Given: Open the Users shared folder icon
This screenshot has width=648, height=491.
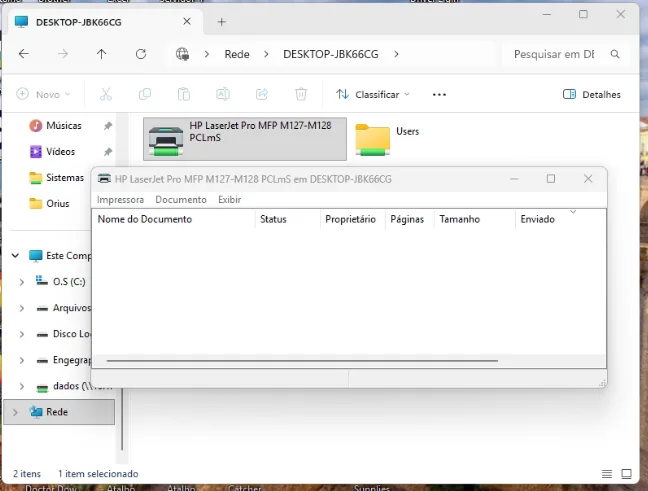Looking at the screenshot, I should click(x=372, y=140).
